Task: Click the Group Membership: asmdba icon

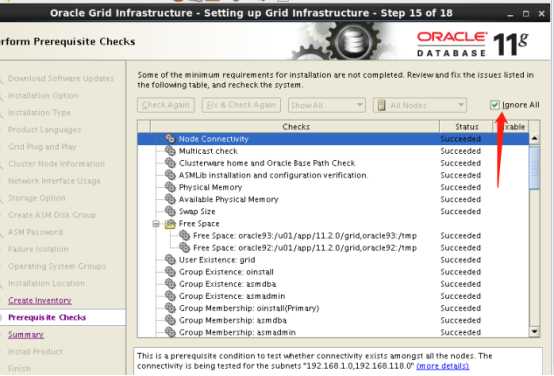Action: (170, 320)
